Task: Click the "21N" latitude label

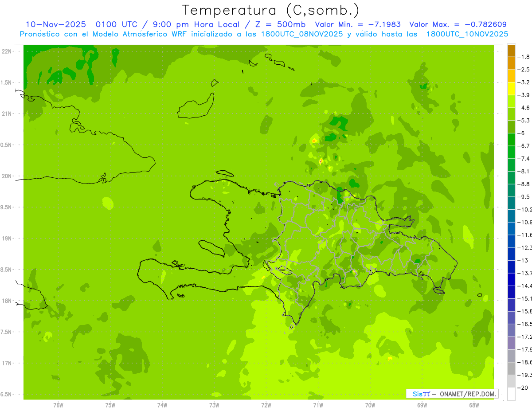Action: (x=7, y=114)
